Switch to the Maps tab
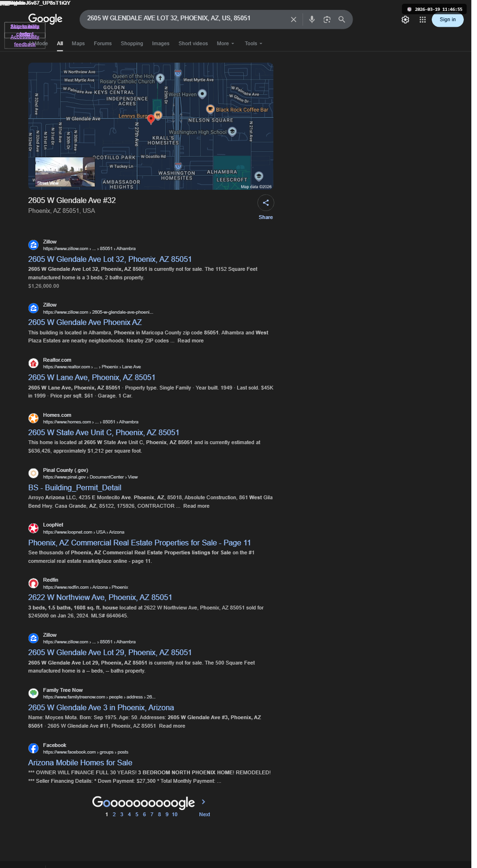This screenshot has height=868, width=477. (x=78, y=43)
